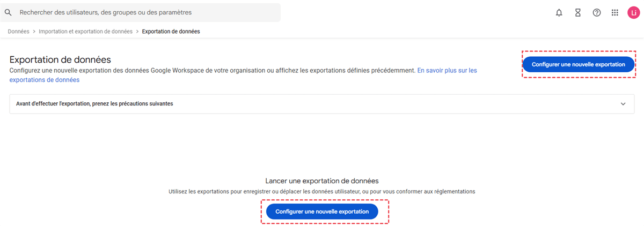Expand the precautions panel using its chevron arrow
The height and width of the screenshot is (226, 644).
point(623,104)
